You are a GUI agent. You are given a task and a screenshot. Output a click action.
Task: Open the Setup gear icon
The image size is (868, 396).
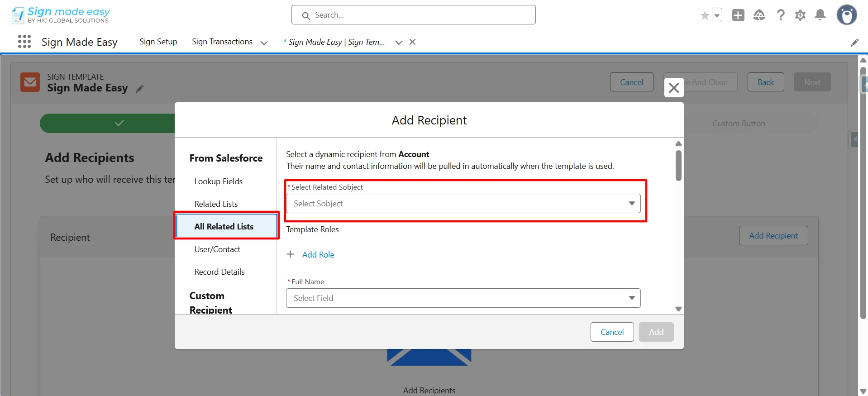800,15
